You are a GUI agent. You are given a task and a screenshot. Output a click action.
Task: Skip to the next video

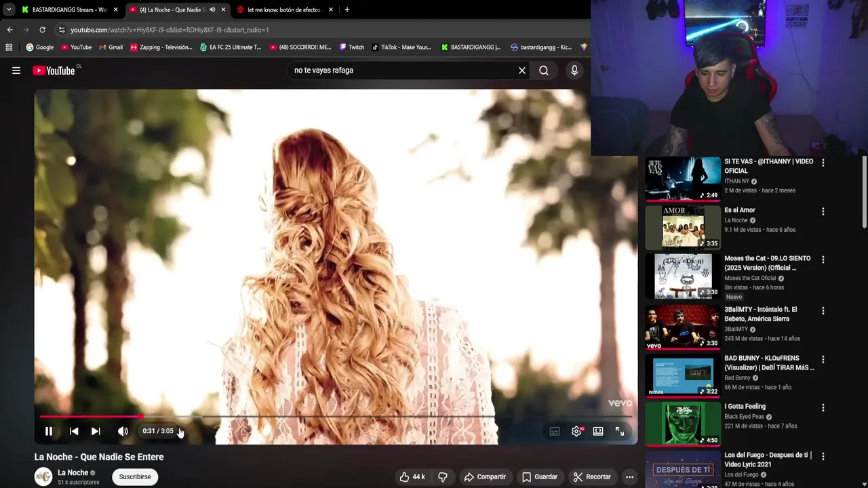[96, 431]
